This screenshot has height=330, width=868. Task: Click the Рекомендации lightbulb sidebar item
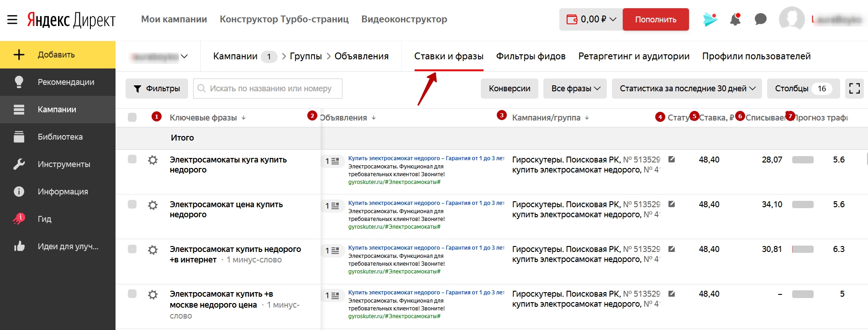(58, 82)
